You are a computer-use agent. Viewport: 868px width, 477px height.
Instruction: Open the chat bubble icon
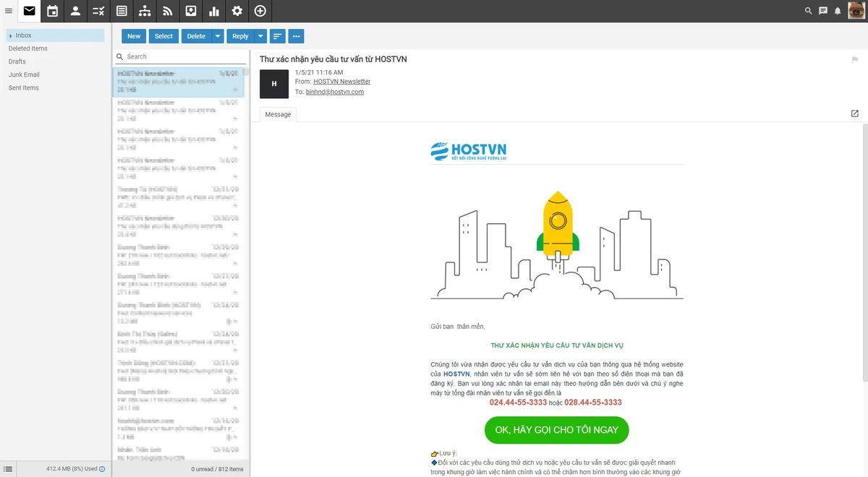click(x=823, y=11)
